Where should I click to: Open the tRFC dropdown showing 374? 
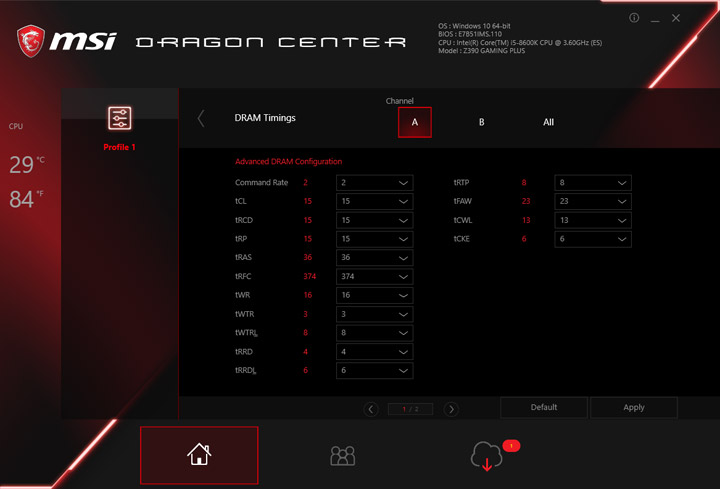[374, 276]
